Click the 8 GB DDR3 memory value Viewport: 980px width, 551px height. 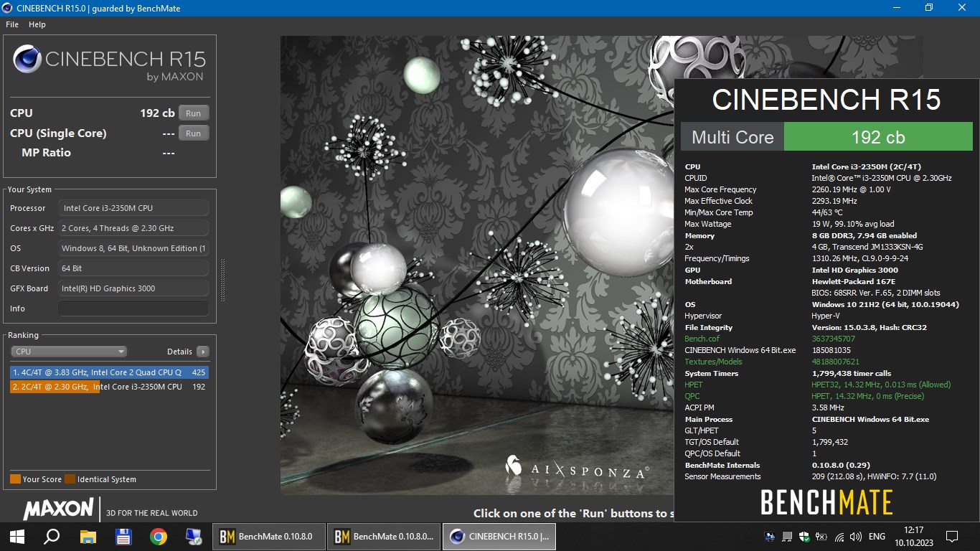click(x=864, y=235)
